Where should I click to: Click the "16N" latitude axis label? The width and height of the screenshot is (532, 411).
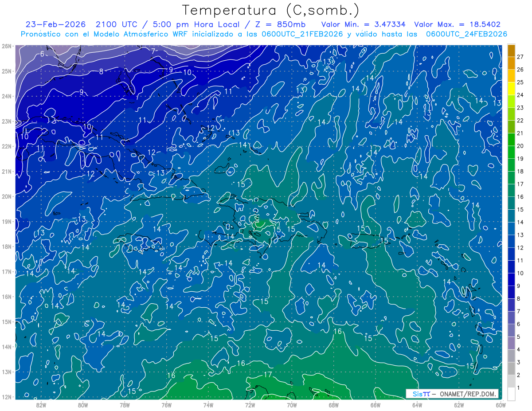[6, 297]
